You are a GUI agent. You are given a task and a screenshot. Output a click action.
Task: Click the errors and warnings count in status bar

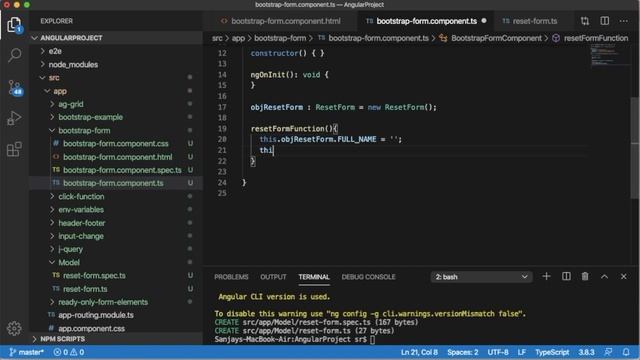[x=69, y=352]
